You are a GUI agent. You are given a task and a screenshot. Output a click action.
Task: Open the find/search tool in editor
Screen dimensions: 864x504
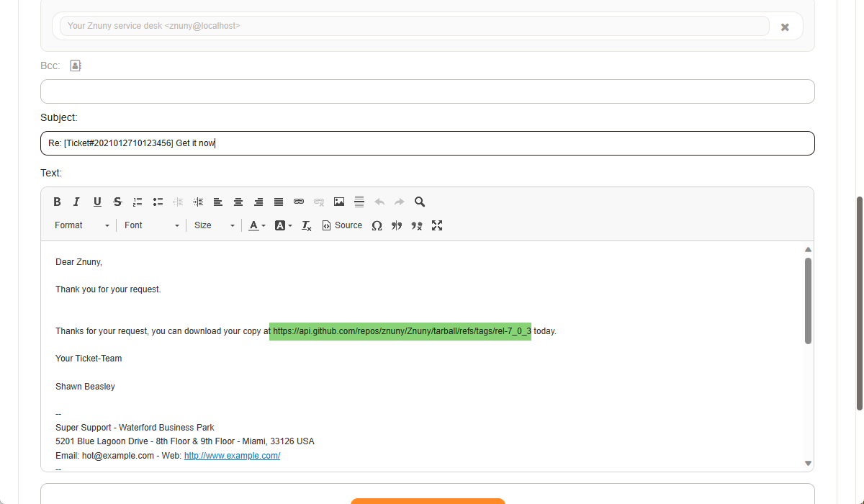pos(420,202)
